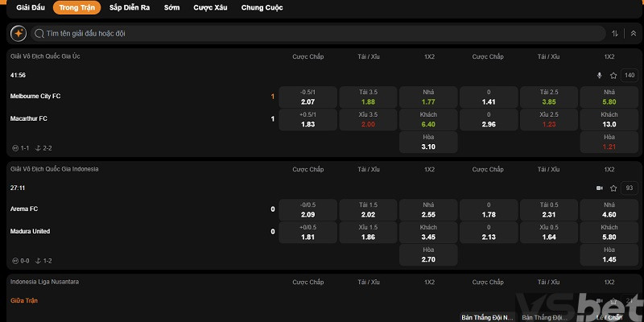Viewport: 644px width, 322px height.
Task: Open Melbourne City FC match details
Action: 35,97
